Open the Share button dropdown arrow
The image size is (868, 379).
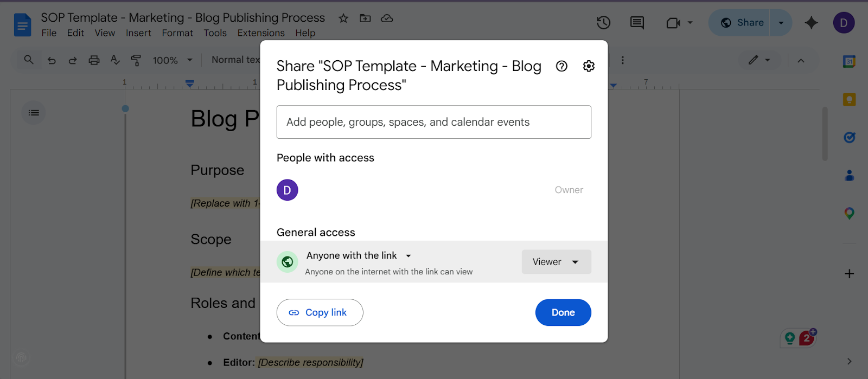tap(781, 23)
